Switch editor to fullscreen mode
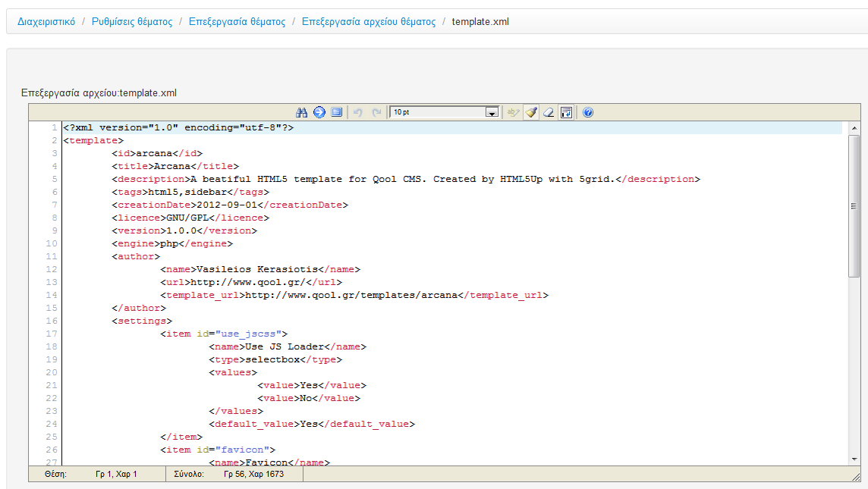The image size is (868, 489). point(337,112)
